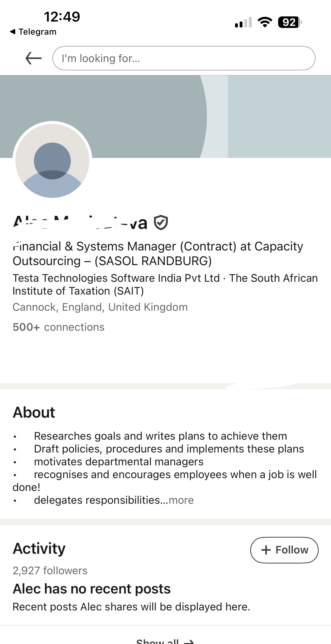Return to Telegram via back indicator
This screenshot has height=644, width=331.
[33, 32]
